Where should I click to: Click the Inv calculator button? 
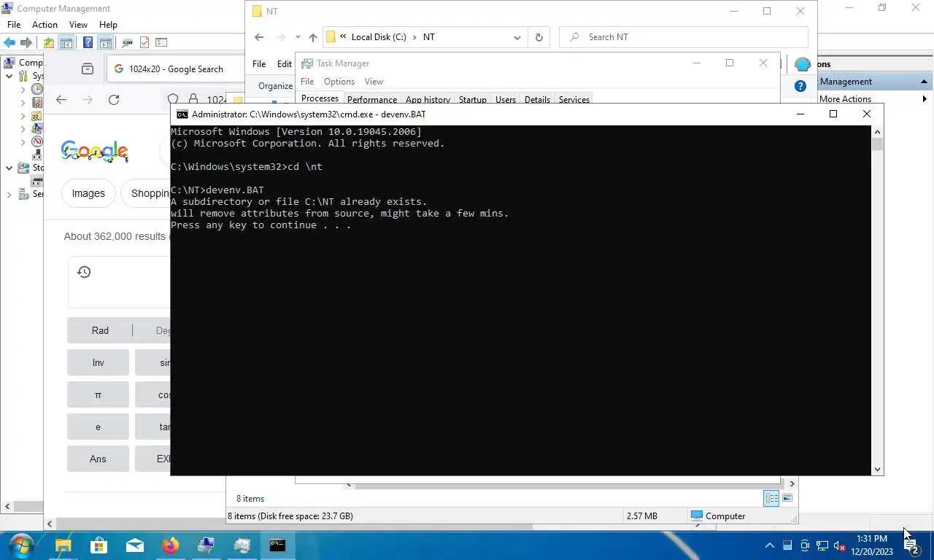point(98,362)
